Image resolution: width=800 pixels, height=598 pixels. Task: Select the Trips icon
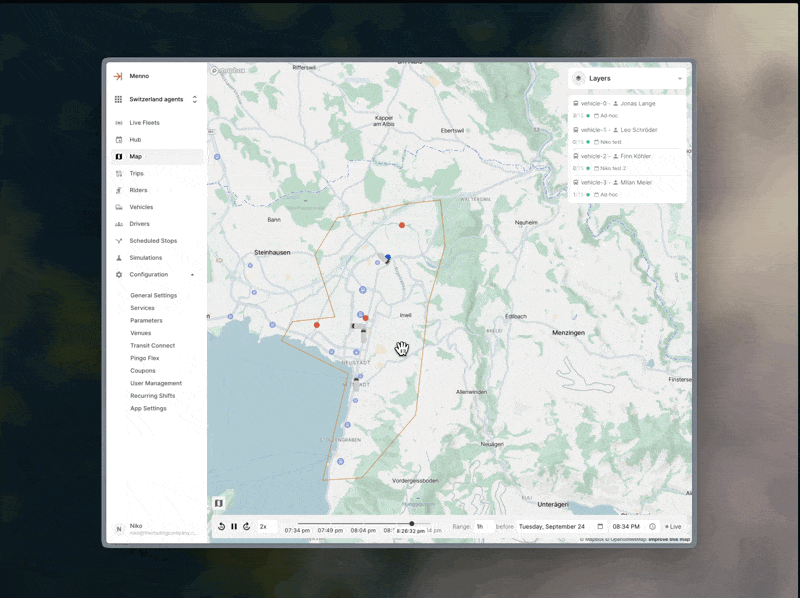click(x=119, y=173)
